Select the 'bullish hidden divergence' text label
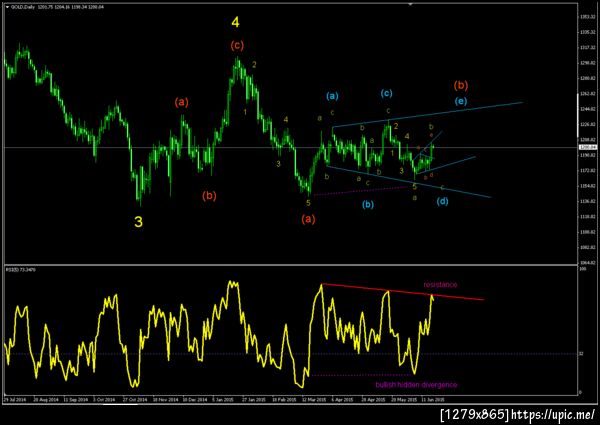Screen dimensions: 600x425 tap(416, 384)
